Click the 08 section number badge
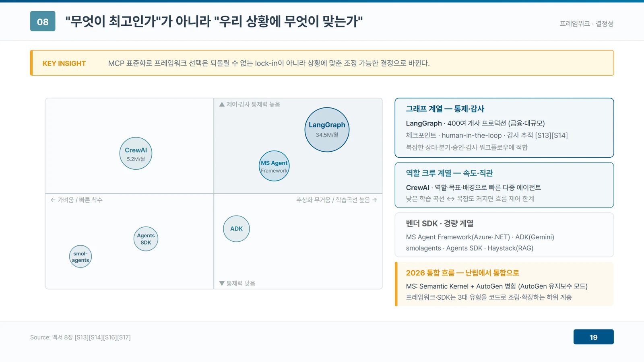 coord(43,21)
